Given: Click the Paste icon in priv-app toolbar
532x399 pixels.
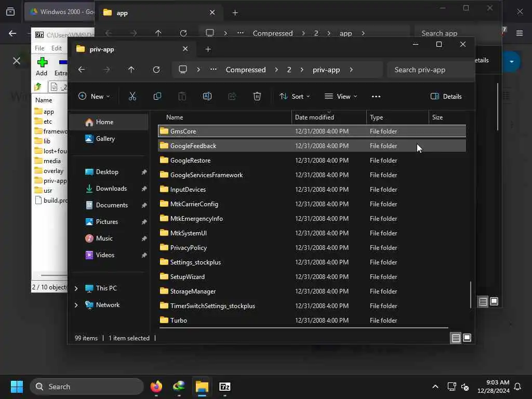Looking at the screenshot, I should click(182, 96).
